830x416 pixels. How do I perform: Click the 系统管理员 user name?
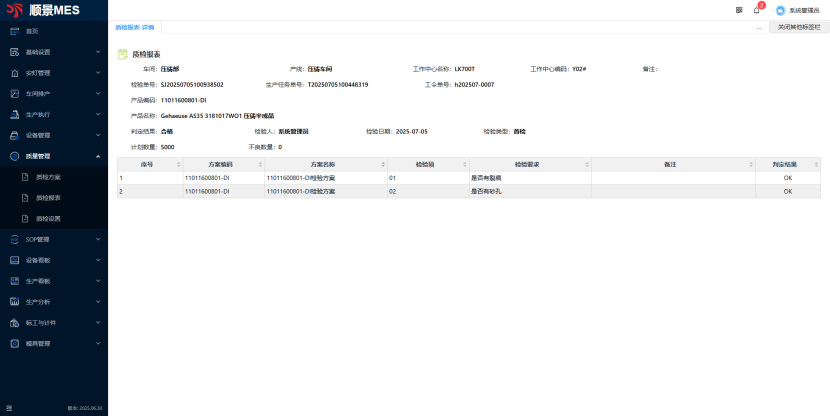(x=805, y=10)
